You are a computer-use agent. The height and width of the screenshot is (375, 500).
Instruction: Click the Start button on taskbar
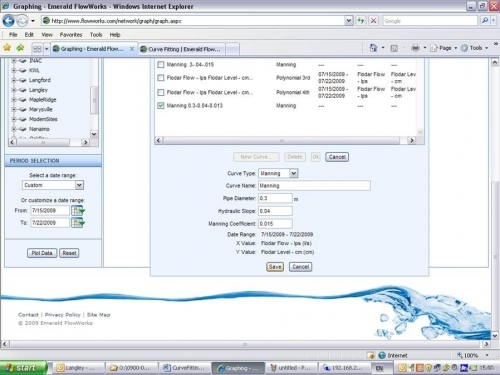[x=23, y=368]
